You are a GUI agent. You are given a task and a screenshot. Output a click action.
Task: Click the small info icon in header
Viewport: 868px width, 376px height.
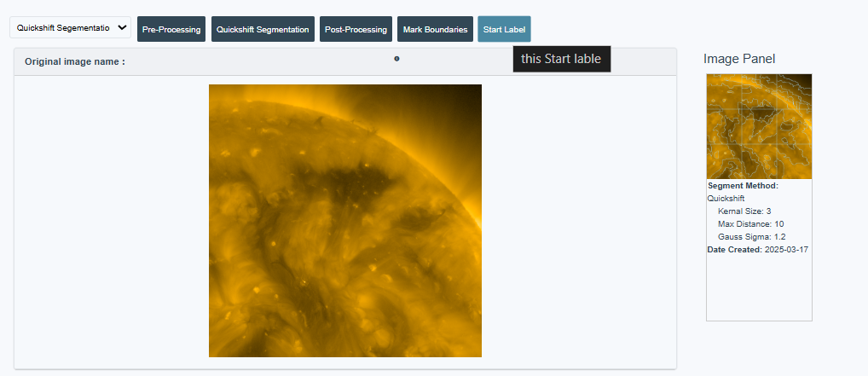[396, 59]
